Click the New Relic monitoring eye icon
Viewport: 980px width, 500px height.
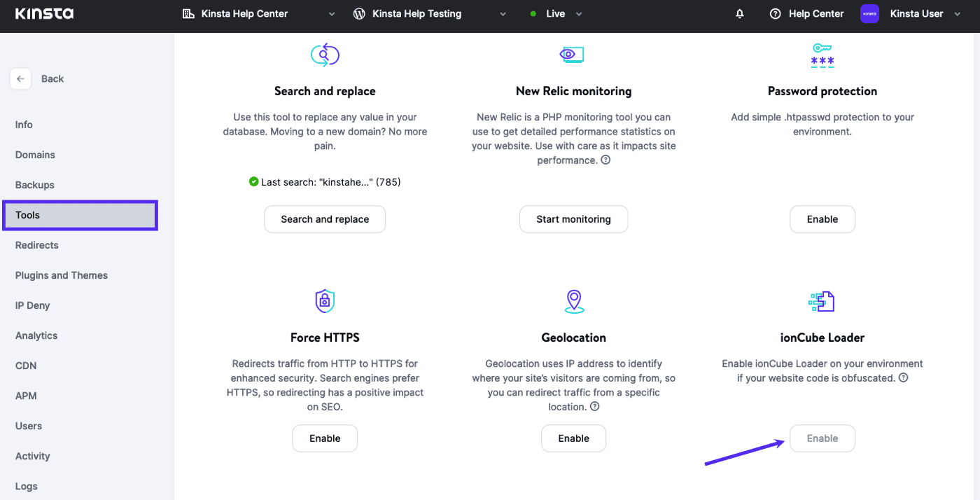(x=572, y=54)
